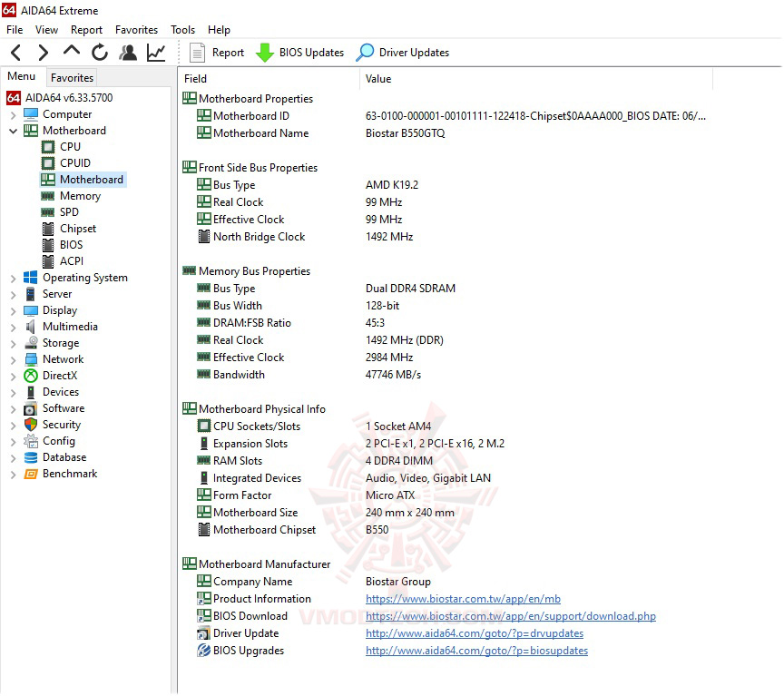The height and width of the screenshot is (696, 784).
Task: Expand the Computer tree node
Action: pos(14,115)
